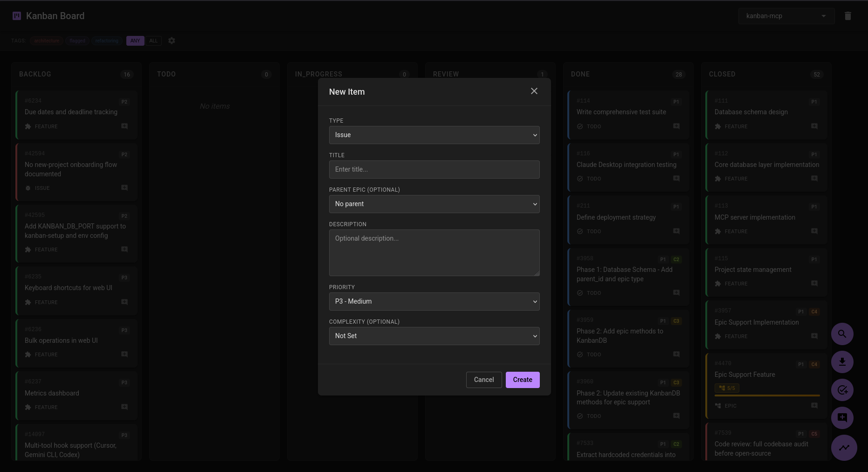Click the export/download floating button
Image resolution: width=868 pixels, height=472 pixels.
click(842, 362)
